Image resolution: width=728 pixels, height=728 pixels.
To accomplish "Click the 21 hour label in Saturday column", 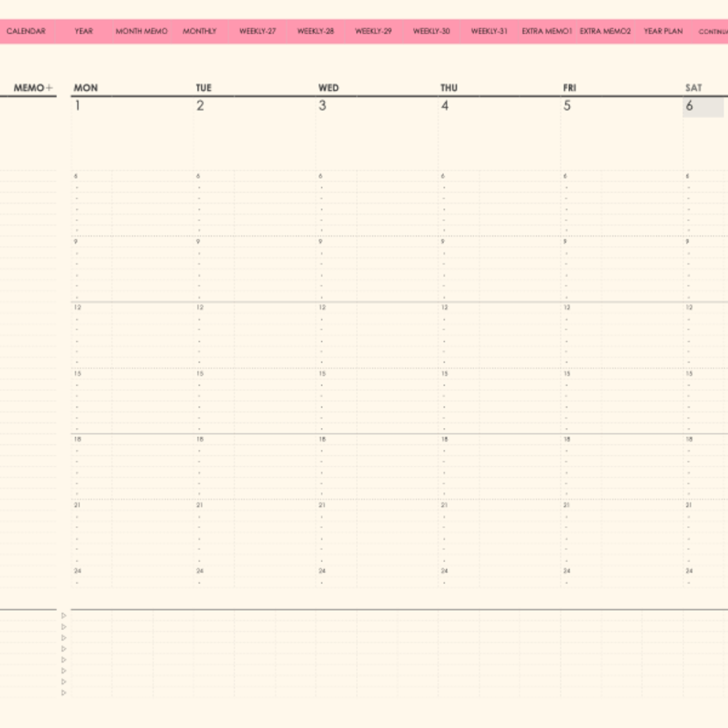I will [x=689, y=505].
